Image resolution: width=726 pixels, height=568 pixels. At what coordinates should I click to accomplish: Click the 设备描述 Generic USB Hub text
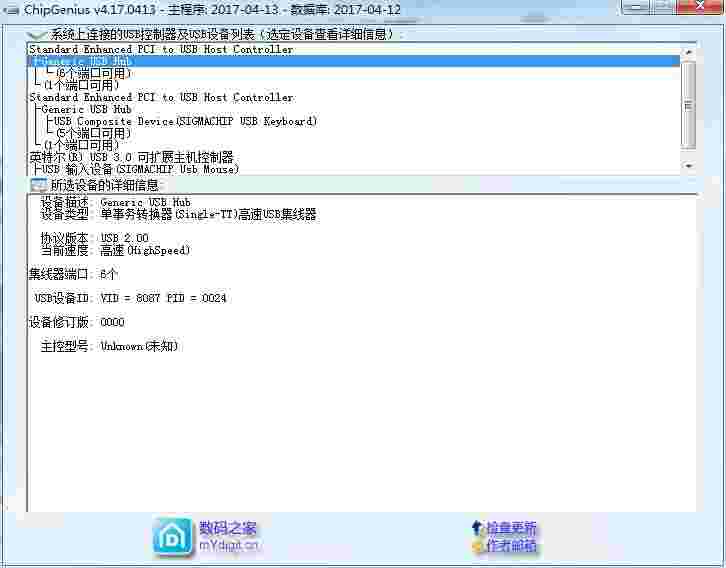coord(145,202)
